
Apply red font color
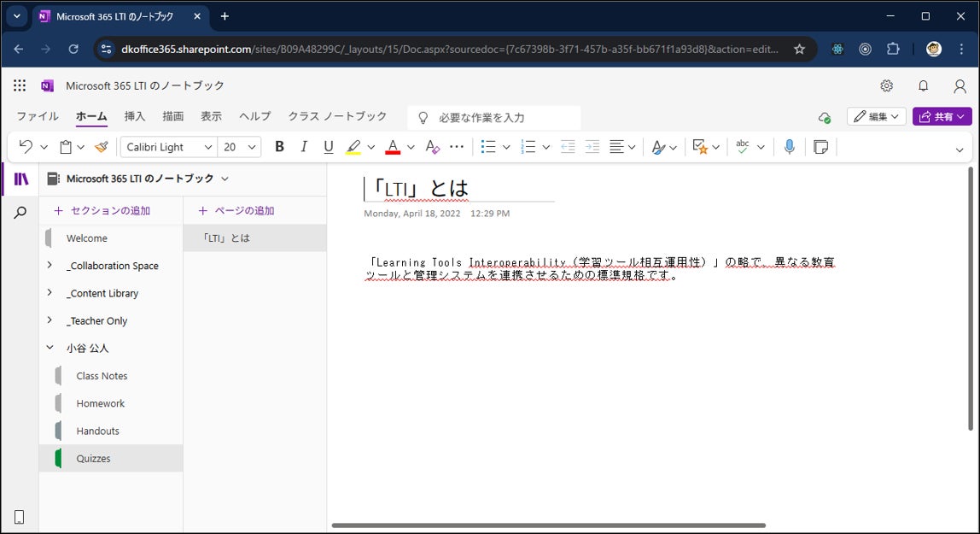tap(393, 147)
